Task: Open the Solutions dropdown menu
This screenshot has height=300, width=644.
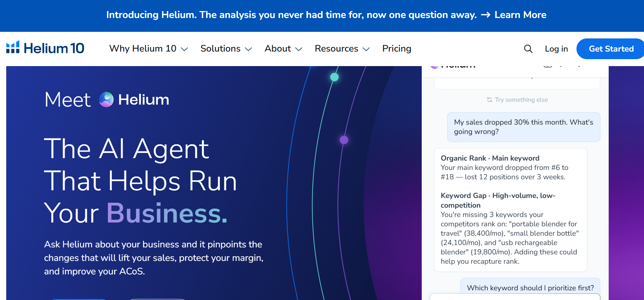Action: point(226,48)
